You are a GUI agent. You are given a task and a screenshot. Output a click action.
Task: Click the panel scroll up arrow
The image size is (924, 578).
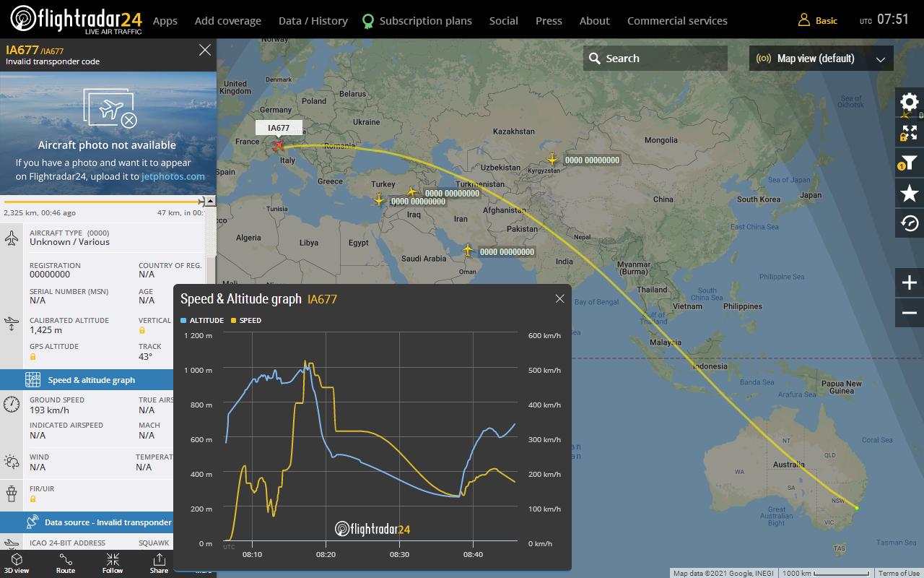[210, 201]
